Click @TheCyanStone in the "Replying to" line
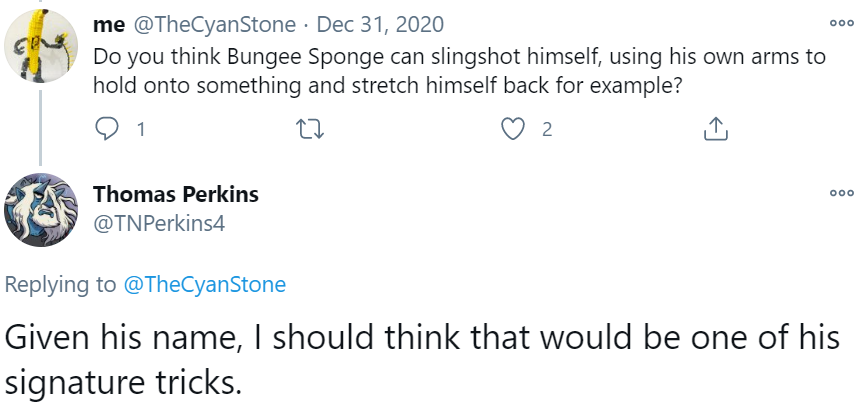This screenshot has height=406, width=867. (204, 285)
